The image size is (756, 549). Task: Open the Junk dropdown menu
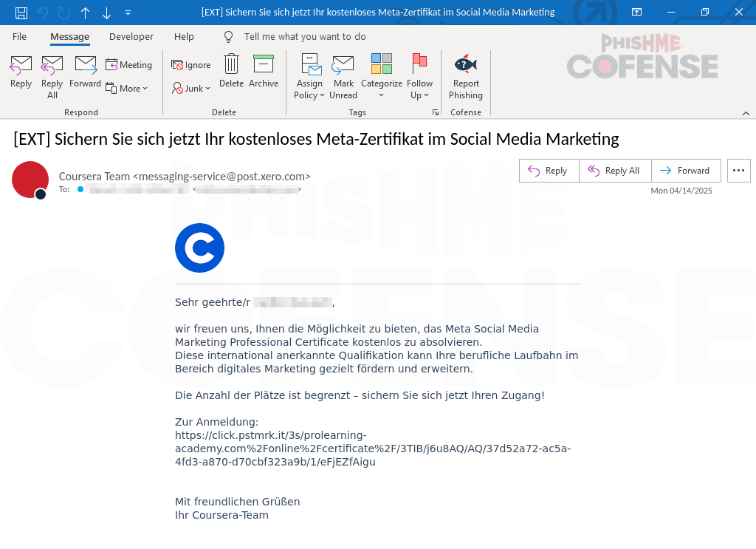[x=191, y=88]
